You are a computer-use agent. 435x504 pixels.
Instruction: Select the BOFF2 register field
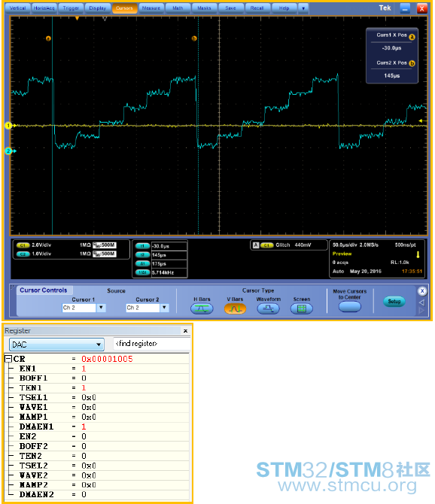click(x=97, y=446)
